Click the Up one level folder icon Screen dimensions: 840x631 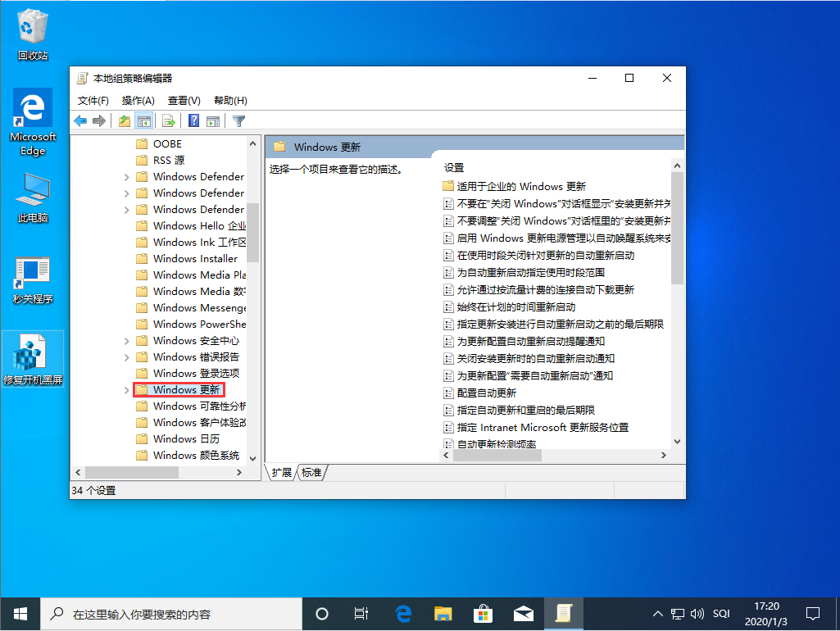pos(124,120)
